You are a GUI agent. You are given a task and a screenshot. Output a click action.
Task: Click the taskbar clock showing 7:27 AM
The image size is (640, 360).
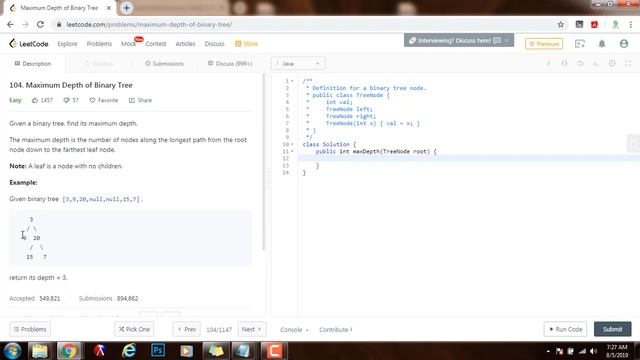point(617,351)
